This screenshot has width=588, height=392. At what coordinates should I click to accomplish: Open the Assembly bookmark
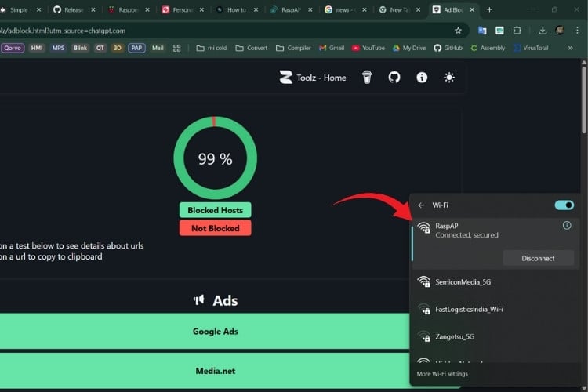(x=488, y=48)
